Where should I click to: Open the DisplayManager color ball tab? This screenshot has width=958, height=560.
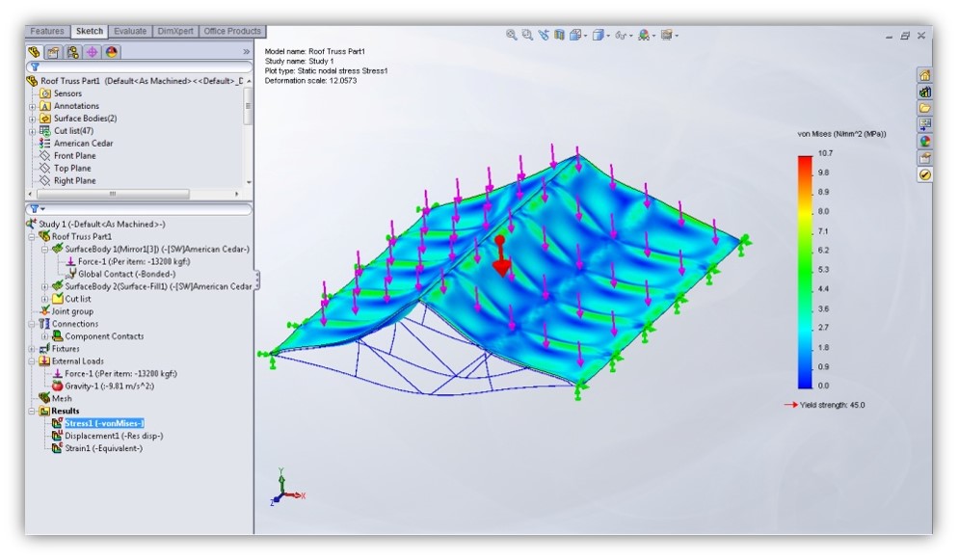[x=111, y=52]
